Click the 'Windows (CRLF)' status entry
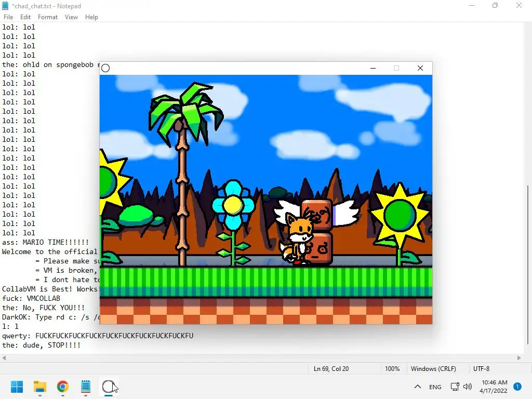 pos(433,369)
